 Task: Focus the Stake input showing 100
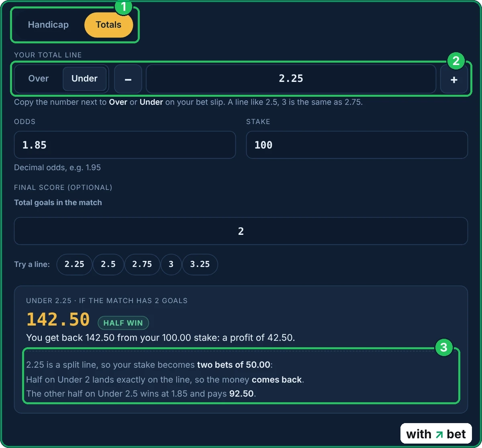pyautogui.click(x=357, y=145)
